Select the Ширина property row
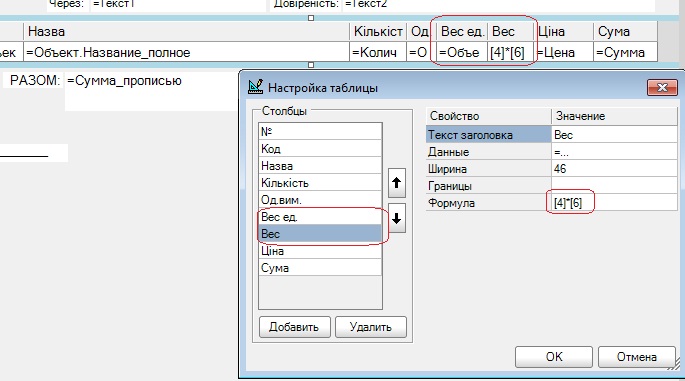685x381 pixels. coord(488,169)
